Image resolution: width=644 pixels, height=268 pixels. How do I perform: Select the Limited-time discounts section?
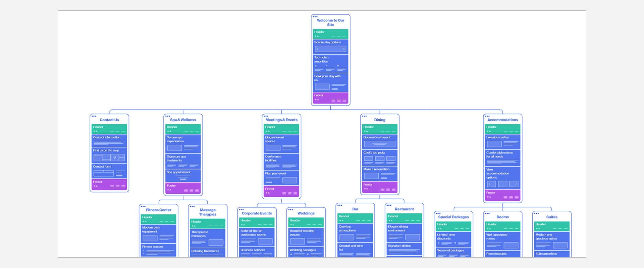[453, 240]
